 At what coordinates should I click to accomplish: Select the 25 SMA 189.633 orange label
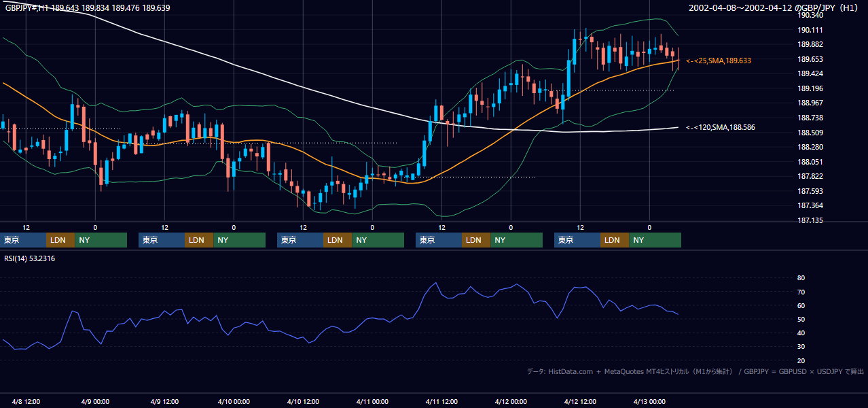click(x=719, y=61)
